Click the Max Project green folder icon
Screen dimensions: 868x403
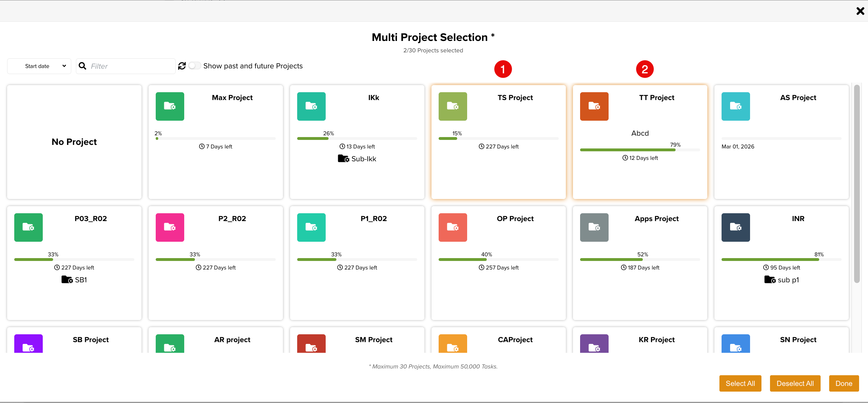[x=170, y=106]
